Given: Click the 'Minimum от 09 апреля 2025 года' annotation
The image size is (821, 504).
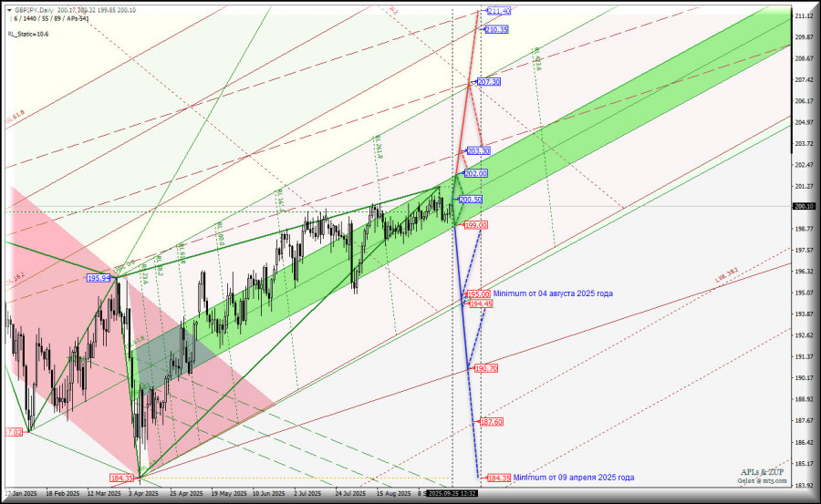Looking at the screenshot, I should click(x=574, y=478).
